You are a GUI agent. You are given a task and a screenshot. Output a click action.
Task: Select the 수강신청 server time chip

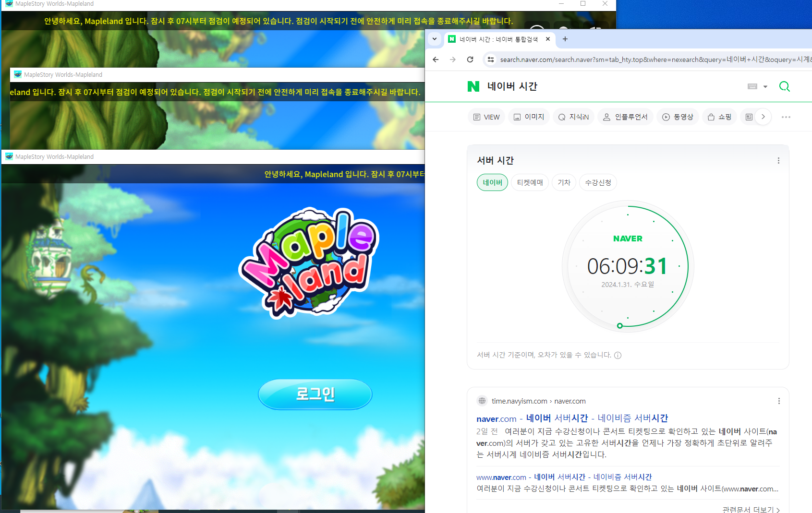(598, 183)
